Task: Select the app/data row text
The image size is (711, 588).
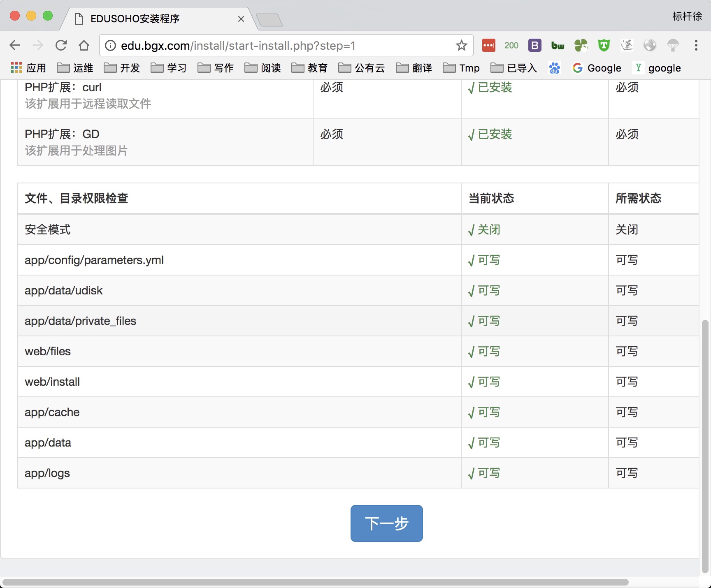Action: click(48, 443)
